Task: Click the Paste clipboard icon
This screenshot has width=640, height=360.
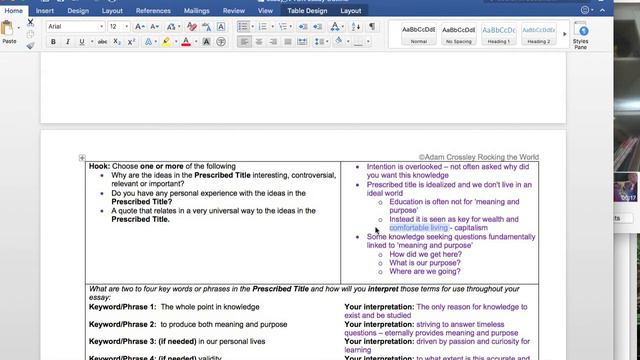Action: pos(7,29)
